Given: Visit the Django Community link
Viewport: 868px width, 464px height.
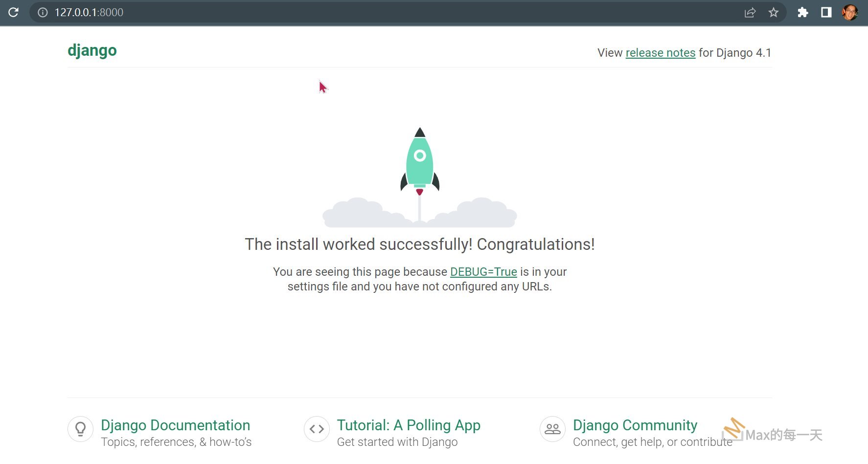Looking at the screenshot, I should (x=635, y=425).
